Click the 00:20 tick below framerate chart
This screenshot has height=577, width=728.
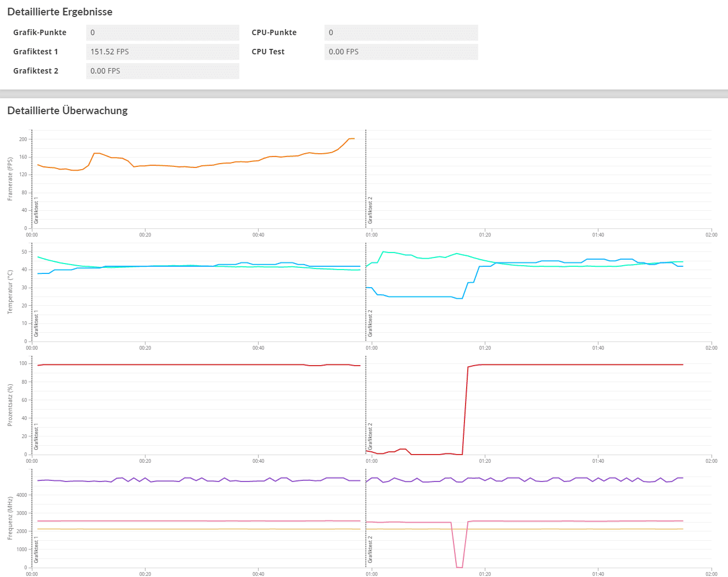(145, 235)
